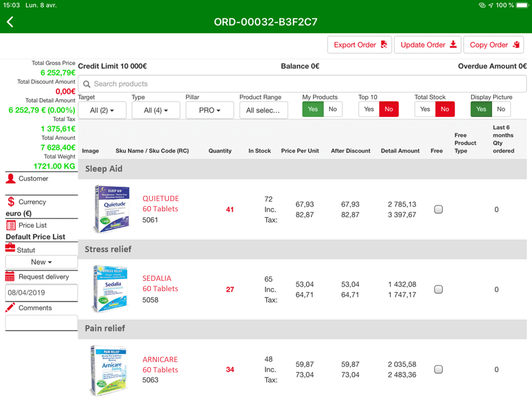
Task: Click the Update Order button
Action: [x=427, y=45]
